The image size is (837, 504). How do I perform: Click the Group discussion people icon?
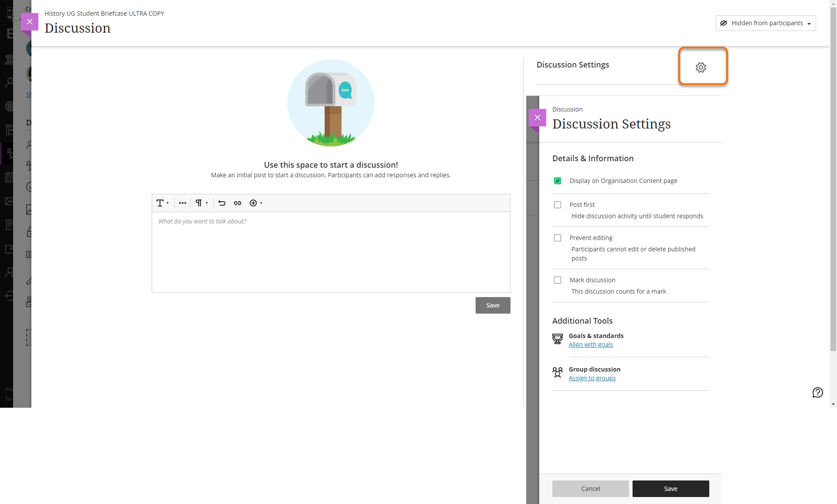(557, 372)
